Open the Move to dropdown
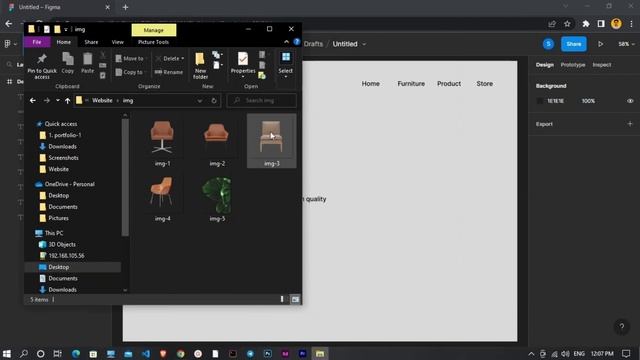This screenshot has width=640, height=360. [131, 58]
